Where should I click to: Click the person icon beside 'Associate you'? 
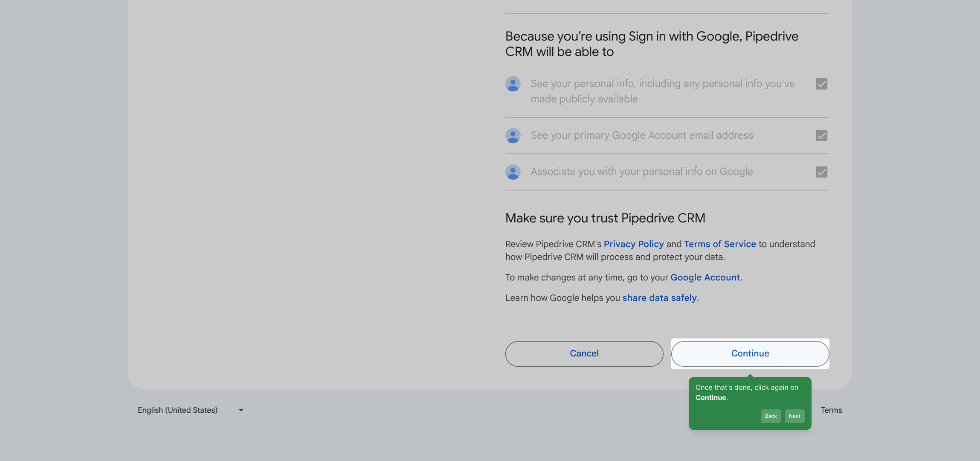pos(513,172)
